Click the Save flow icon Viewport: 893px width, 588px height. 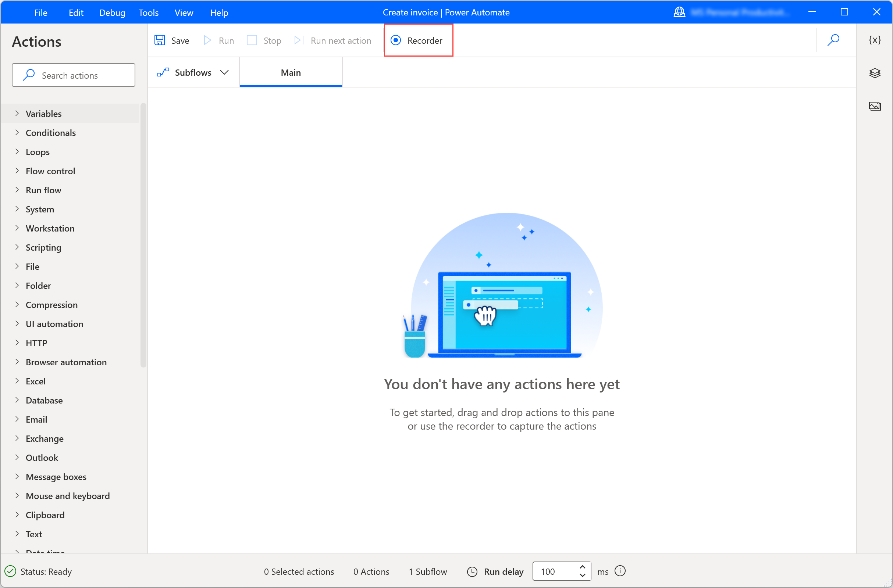click(160, 40)
